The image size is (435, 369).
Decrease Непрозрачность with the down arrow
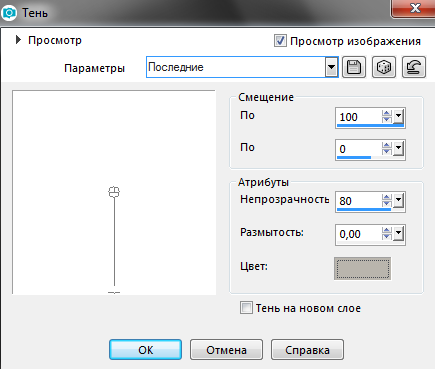click(387, 204)
